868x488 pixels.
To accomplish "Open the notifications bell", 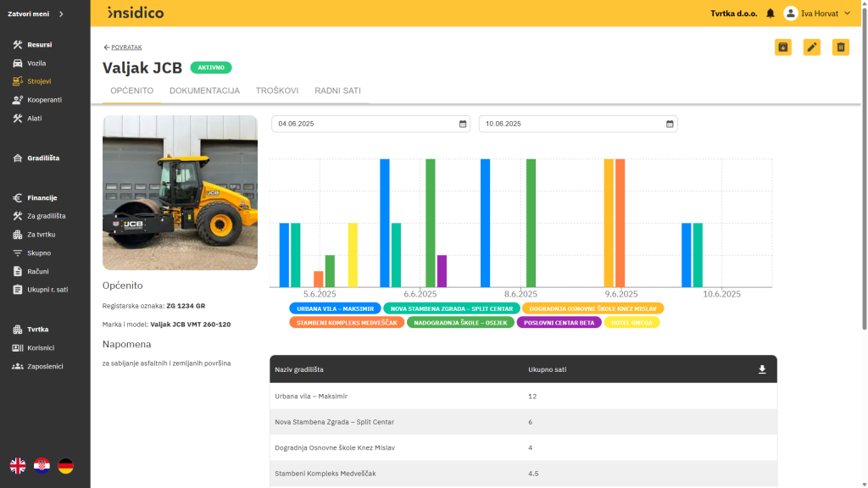I will pos(771,14).
